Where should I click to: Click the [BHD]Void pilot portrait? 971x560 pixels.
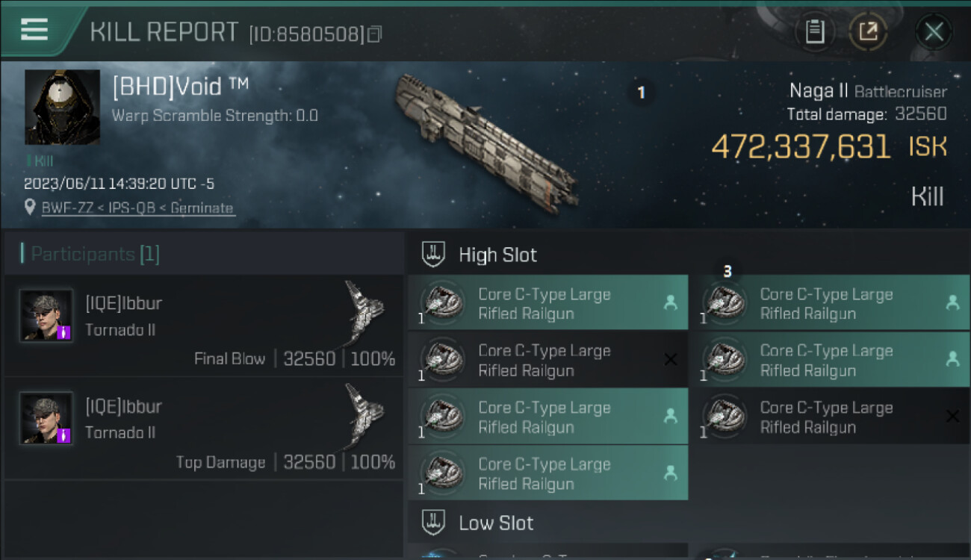[x=63, y=108]
